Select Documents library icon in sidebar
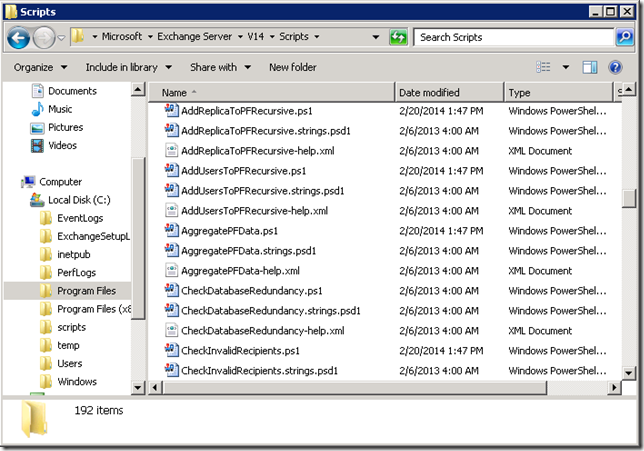 [37, 91]
